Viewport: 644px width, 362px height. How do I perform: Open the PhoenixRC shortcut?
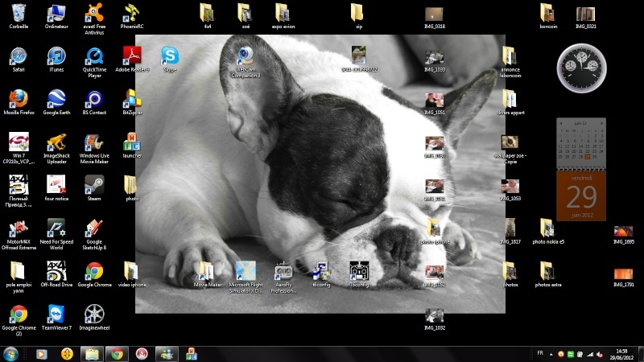[132, 17]
